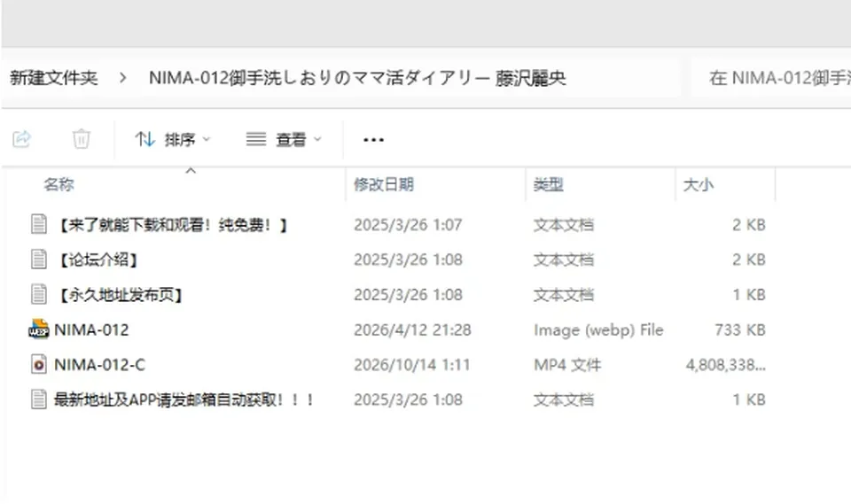This screenshot has height=504, width=851.
Task: Sort by the 修改日期 column header
Action: [384, 184]
